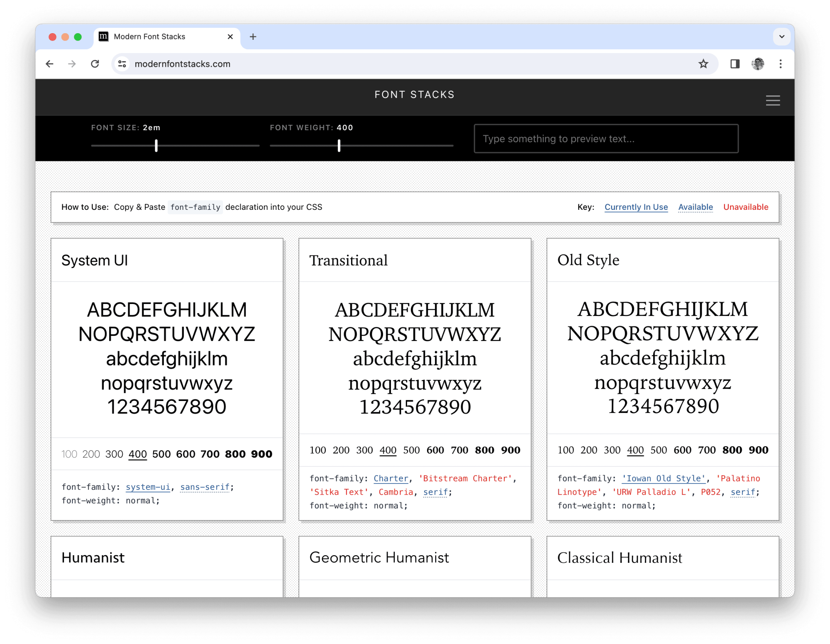
Task: Select weight 700 in the System UI card
Action: (210, 454)
